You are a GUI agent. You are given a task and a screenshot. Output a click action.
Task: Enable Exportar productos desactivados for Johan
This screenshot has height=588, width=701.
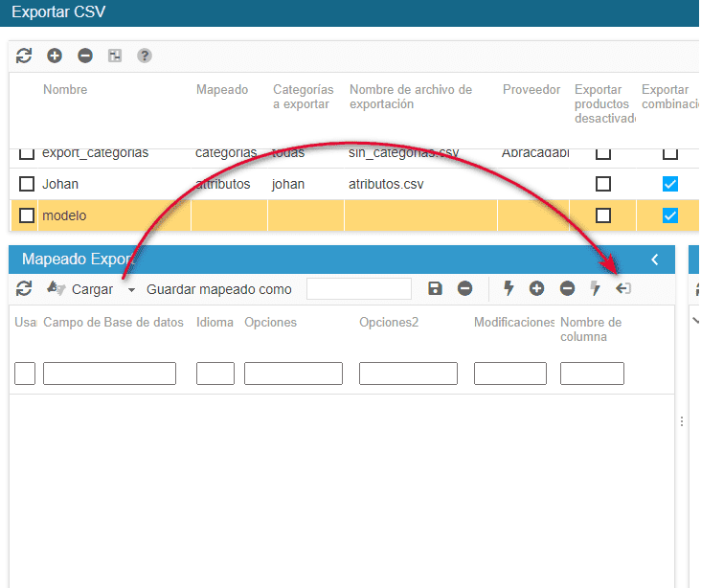(x=603, y=184)
